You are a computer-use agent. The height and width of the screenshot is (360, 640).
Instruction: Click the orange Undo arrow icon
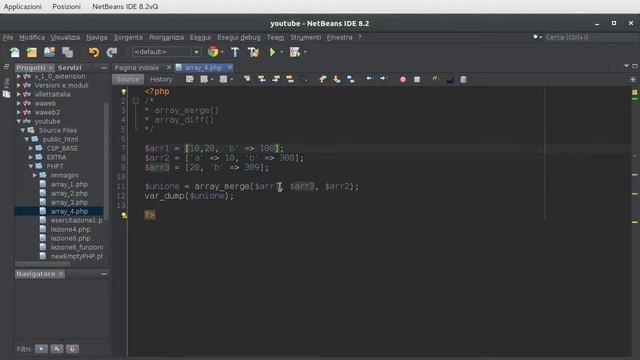click(94, 52)
